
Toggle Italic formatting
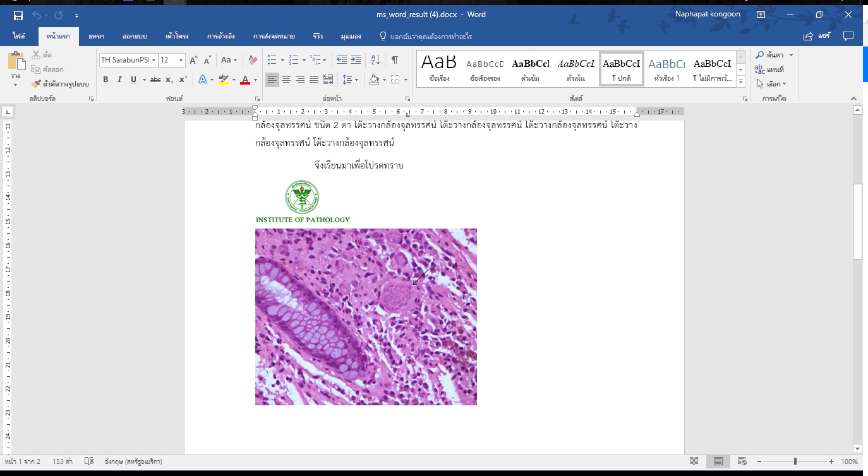(119, 80)
